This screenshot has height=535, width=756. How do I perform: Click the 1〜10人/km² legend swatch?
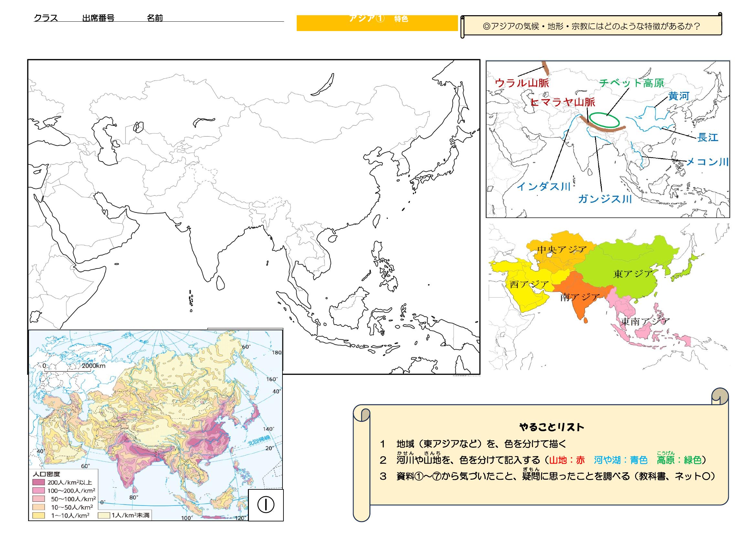coord(39,515)
